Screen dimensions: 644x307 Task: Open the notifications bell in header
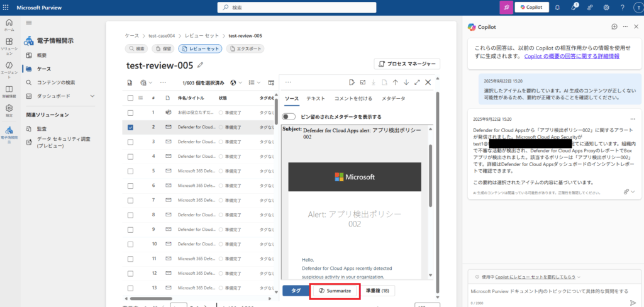pyautogui.click(x=557, y=8)
